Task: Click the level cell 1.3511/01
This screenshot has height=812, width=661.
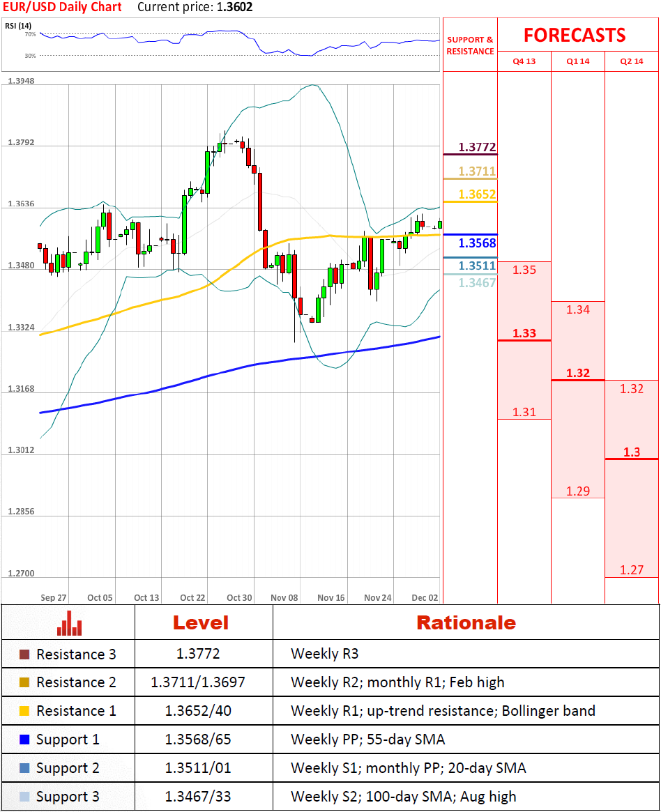Action: point(198,767)
